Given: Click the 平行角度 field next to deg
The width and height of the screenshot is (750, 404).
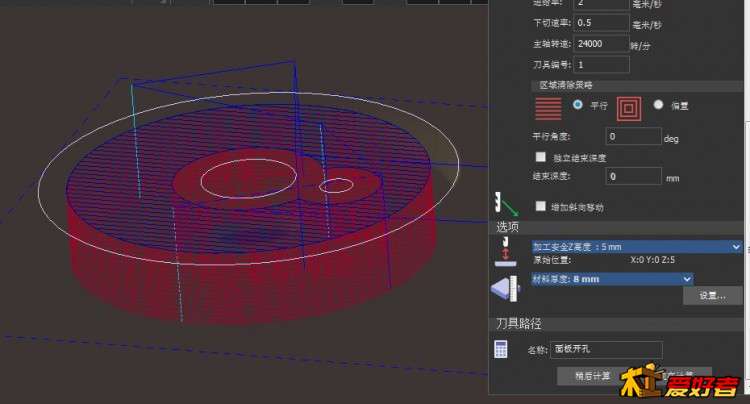Looking at the screenshot, I should click(633, 136).
